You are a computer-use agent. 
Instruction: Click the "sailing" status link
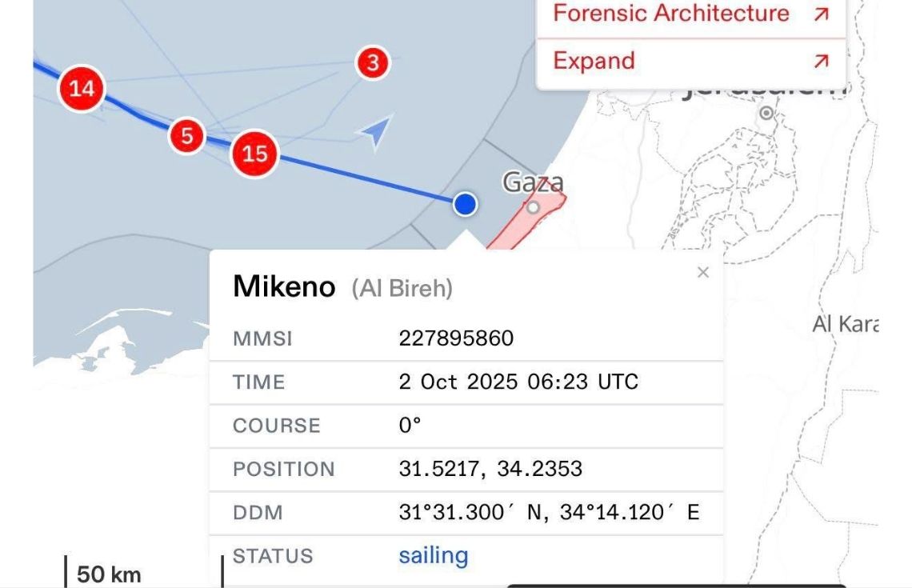coord(433,555)
